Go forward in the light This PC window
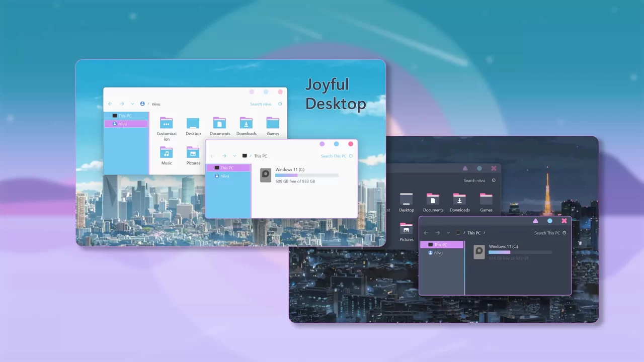The height and width of the screenshot is (362, 644). coord(224,156)
